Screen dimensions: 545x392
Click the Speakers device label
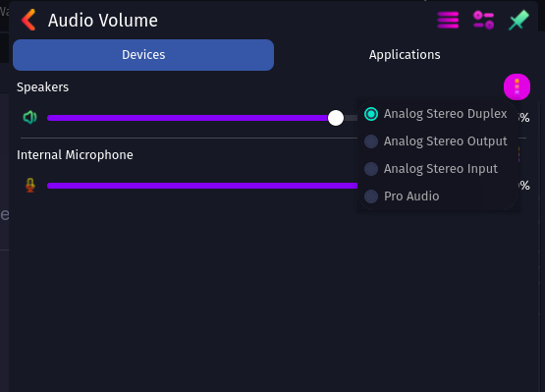[x=43, y=87]
